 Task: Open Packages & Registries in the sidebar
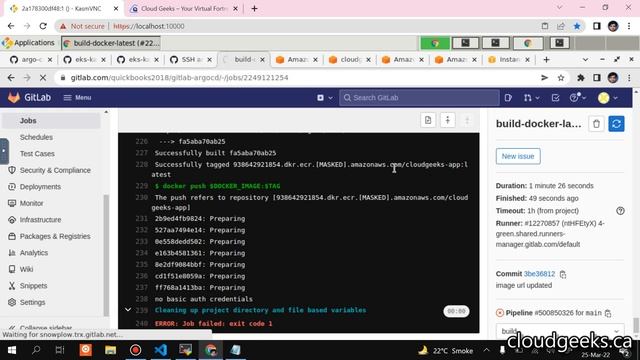click(49, 236)
